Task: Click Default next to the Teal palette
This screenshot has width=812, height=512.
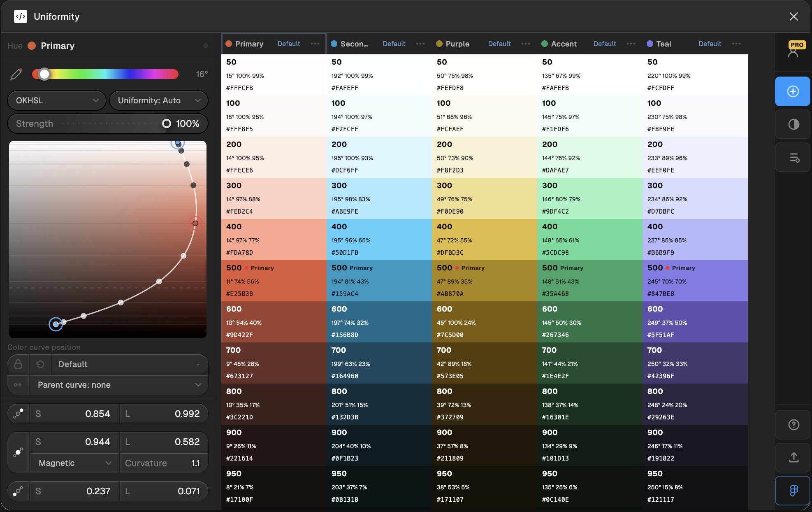Action: click(710, 44)
